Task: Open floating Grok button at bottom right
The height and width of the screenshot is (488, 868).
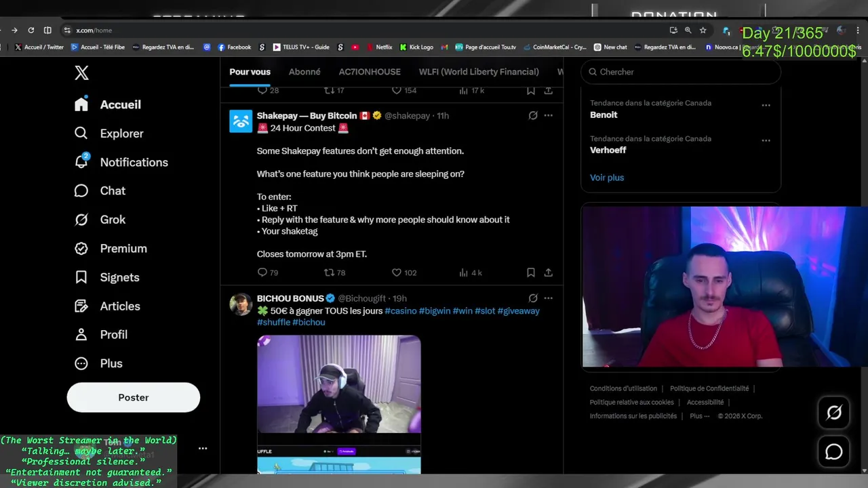Action: [834, 413]
